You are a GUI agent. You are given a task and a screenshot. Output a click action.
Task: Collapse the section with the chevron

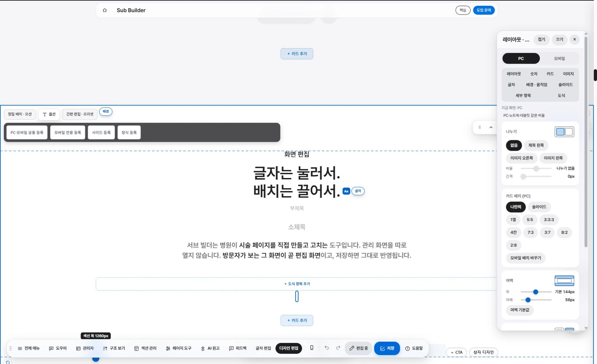click(491, 127)
